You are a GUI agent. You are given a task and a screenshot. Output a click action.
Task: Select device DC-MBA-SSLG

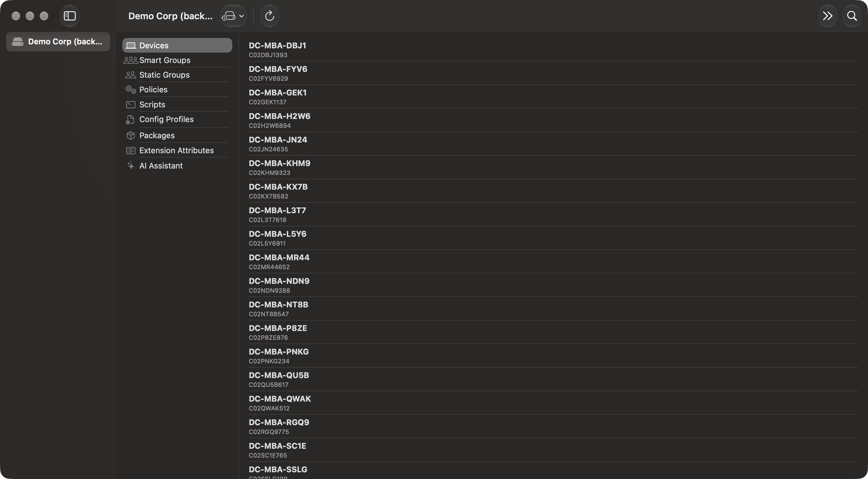(553, 471)
